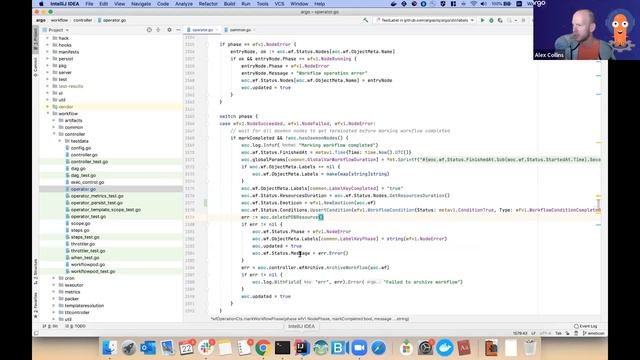Open Terminal from the Dock
640x360 pixels.
[x=282, y=348]
